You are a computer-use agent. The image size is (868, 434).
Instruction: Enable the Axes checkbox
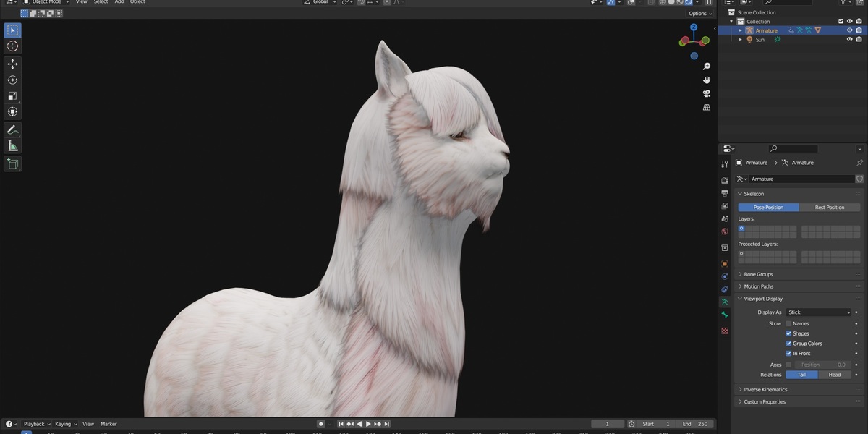coord(788,365)
